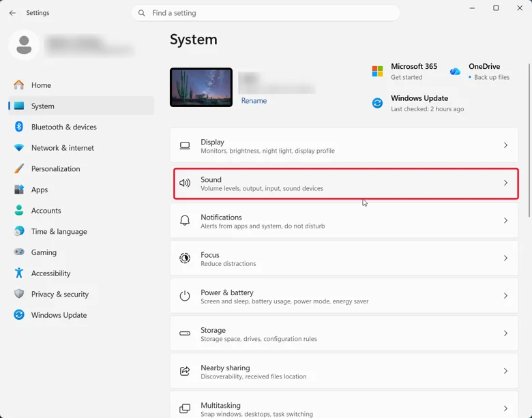Click the Microsoft 365 logo icon
Image resolution: width=532 pixels, height=418 pixels.
[377, 71]
